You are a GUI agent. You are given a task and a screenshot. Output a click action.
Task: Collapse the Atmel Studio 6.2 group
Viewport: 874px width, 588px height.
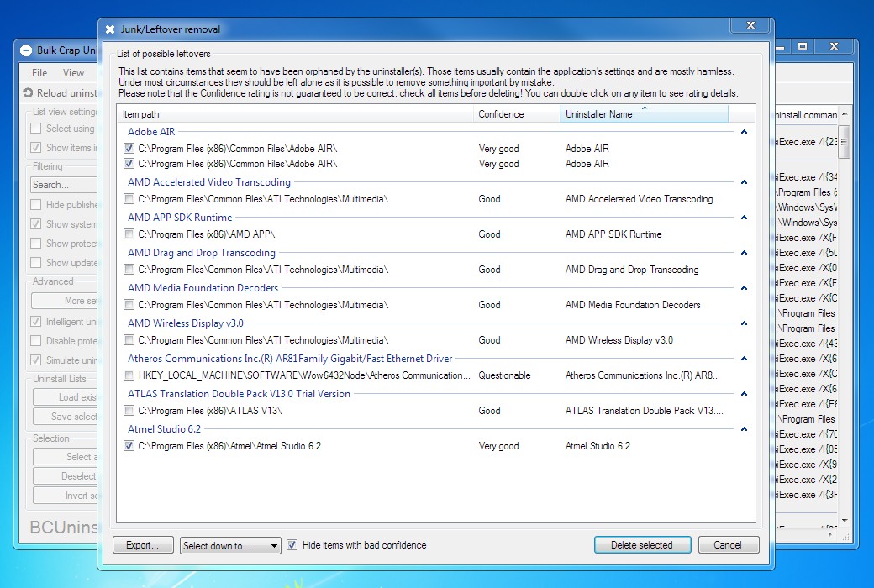click(744, 429)
